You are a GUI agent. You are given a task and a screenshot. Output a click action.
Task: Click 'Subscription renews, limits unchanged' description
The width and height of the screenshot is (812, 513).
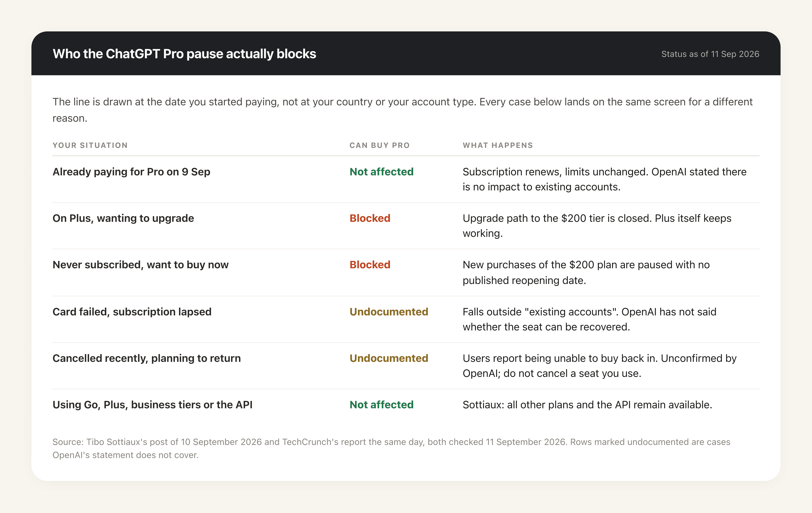coord(604,179)
